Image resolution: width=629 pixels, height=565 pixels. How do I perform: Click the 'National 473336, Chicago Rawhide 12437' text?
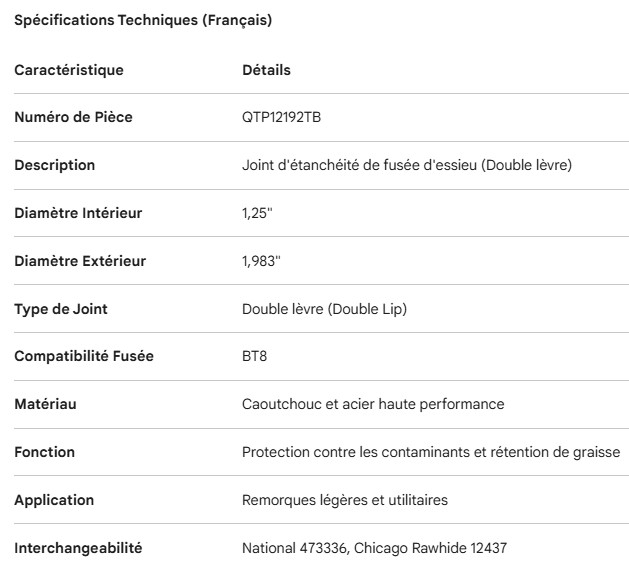tap(374, 548)
